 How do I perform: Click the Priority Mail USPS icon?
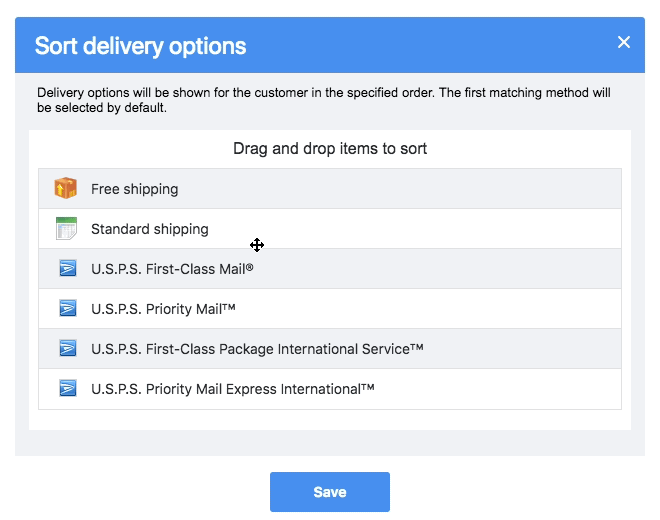(x=67, y=309)
